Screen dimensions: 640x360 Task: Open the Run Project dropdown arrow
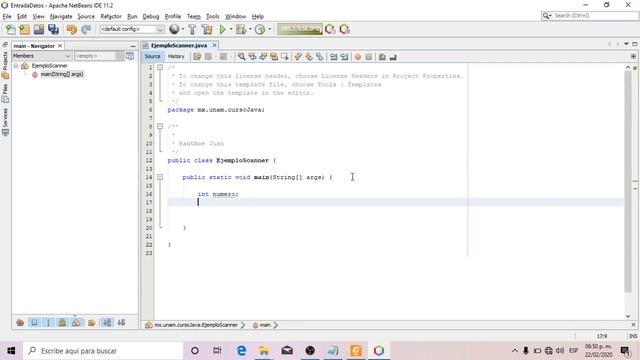[231, 29]
